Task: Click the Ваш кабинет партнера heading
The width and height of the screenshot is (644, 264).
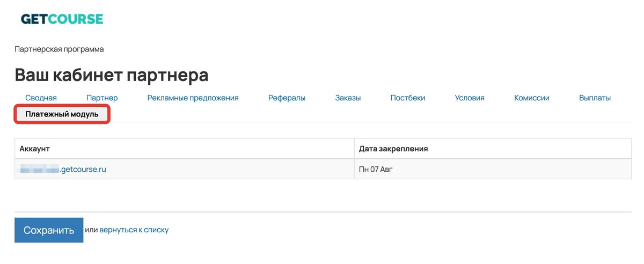Action: 111,75
